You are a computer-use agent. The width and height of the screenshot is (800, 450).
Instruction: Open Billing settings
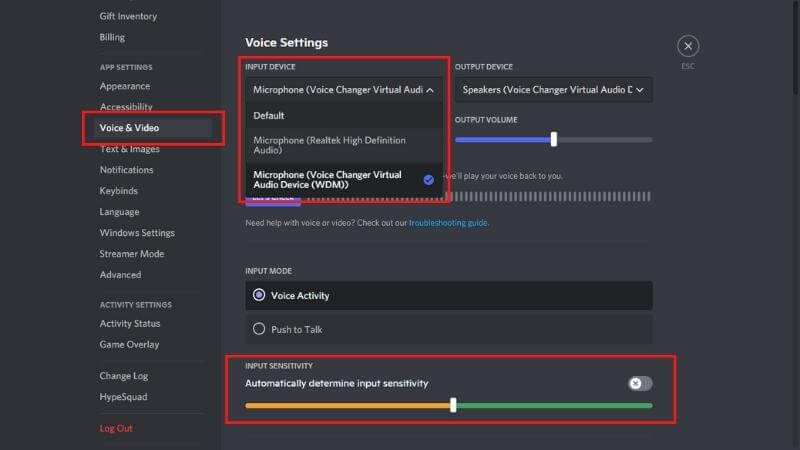point(112,37)
